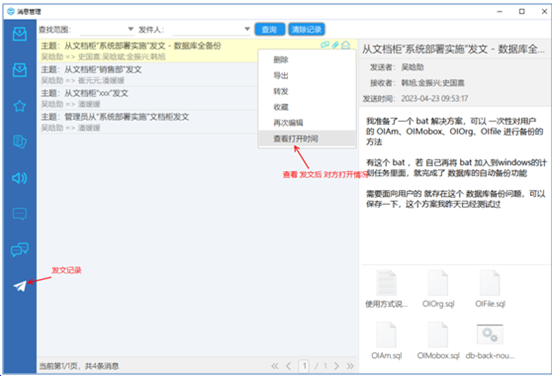Choose 再次编辑 from the context menu
Viewport: 554px width, 376px height.
click(x=288, y=123)
